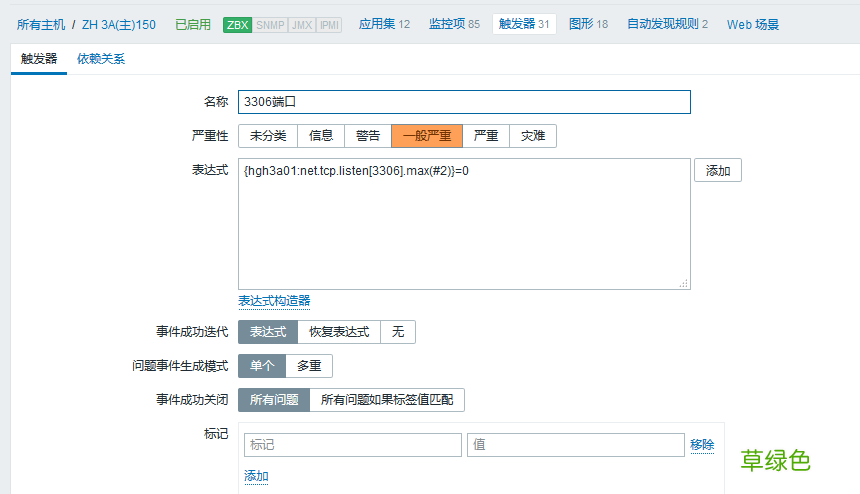860x494 pixels.
Task: Focus the 标记 tag name field
Action: 353,445
